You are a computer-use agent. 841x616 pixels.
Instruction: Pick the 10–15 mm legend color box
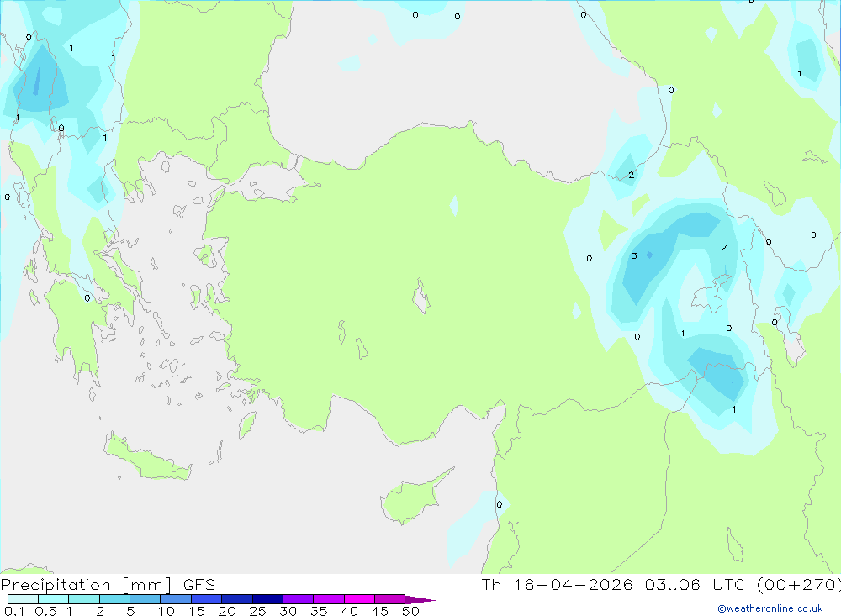[x=176, y=599]
